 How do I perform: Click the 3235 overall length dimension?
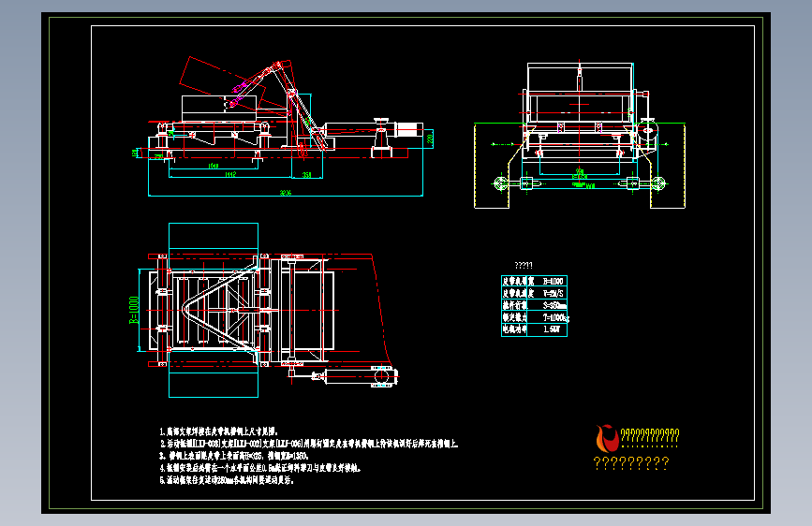pos(286,193)
